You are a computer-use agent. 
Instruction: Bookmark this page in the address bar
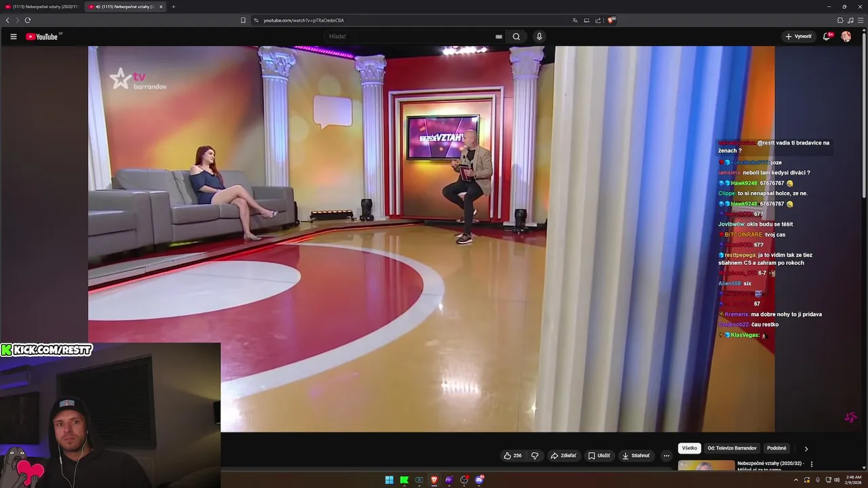[243, 20]
